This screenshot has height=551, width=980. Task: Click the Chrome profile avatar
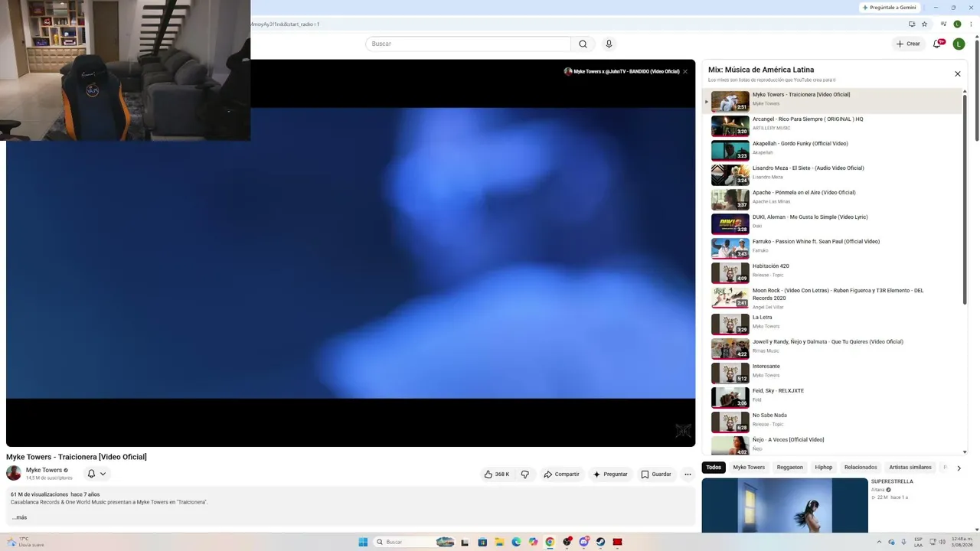pos(957,24)
